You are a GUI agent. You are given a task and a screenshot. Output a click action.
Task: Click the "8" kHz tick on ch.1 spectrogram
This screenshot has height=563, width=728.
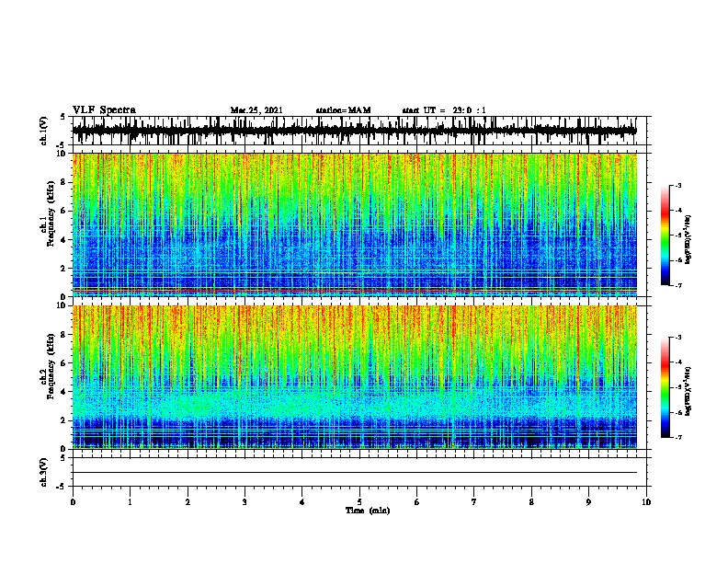pos(63,182)
